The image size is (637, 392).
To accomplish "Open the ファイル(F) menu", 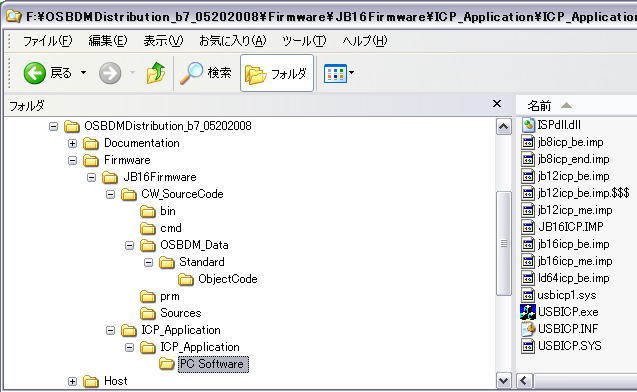I will point(48,41).
